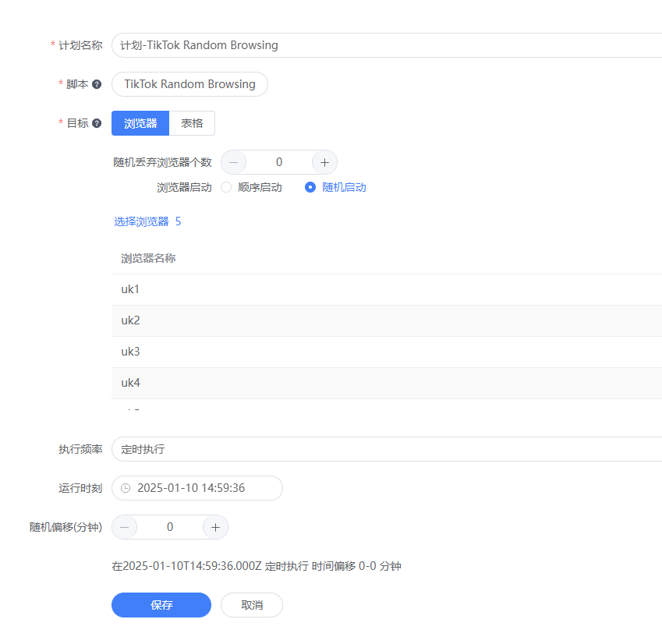Click the 取消 button to cancel
662x644 pixels.
251,605
